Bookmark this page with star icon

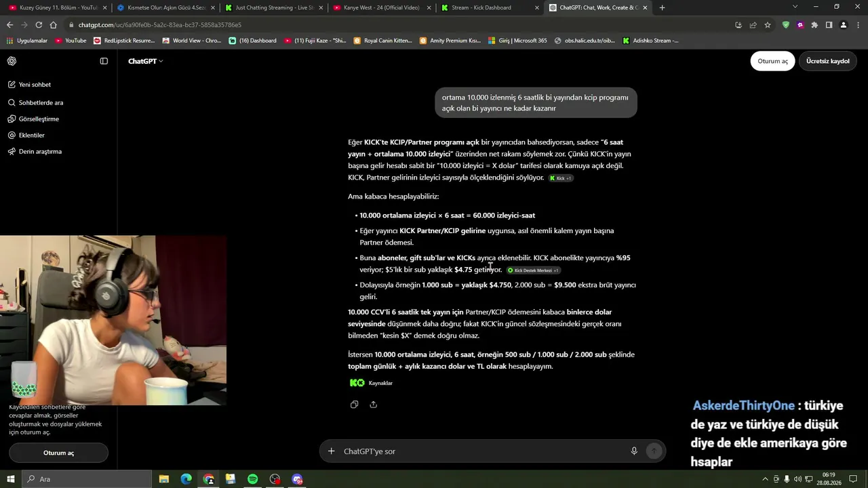coord(768,25)
